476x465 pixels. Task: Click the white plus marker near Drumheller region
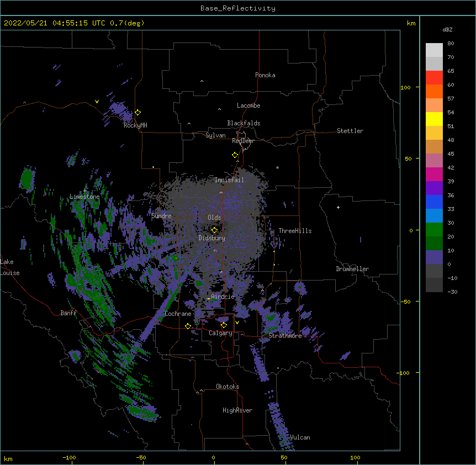pyautogui.click(x=338, y=207)
